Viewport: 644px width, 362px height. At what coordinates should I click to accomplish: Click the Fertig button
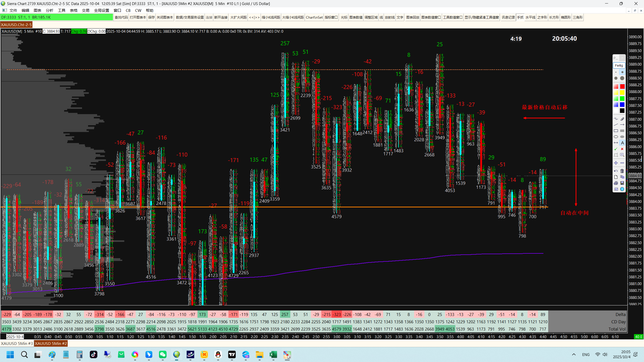619,65
